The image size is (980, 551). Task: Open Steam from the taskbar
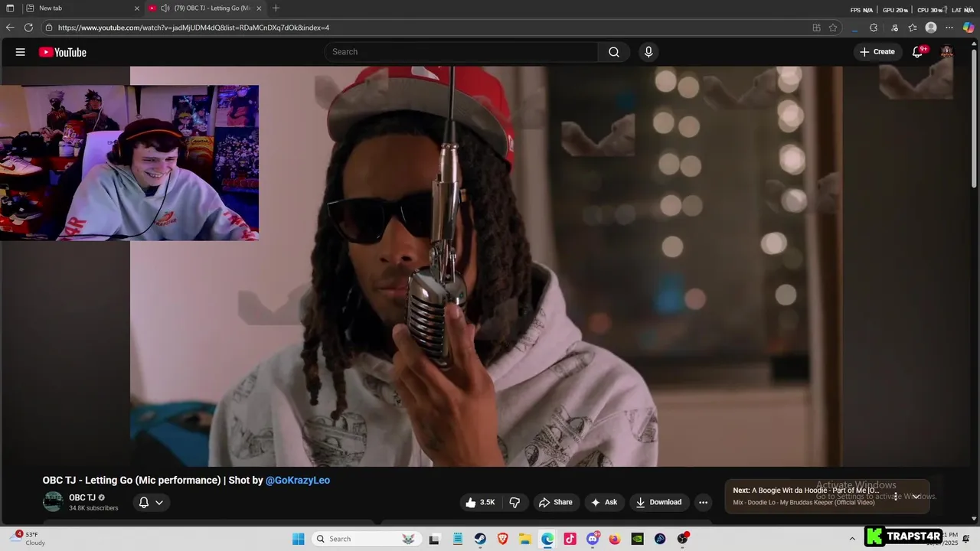[479, 539]
